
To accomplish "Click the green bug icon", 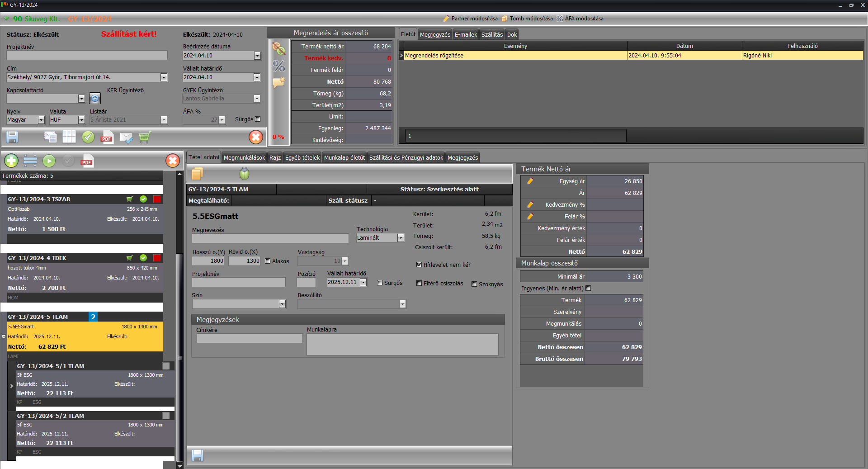I will coord(244,174).
